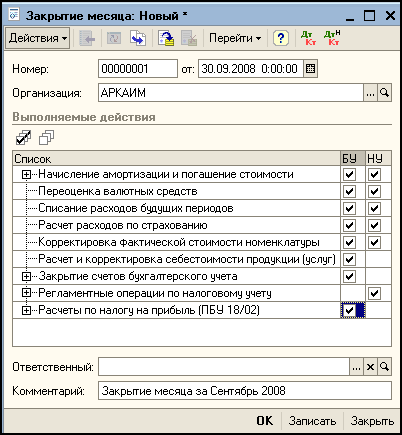This screenshot has width=402, height=435.
Task: Click the OK button
Action: (265, 421)
